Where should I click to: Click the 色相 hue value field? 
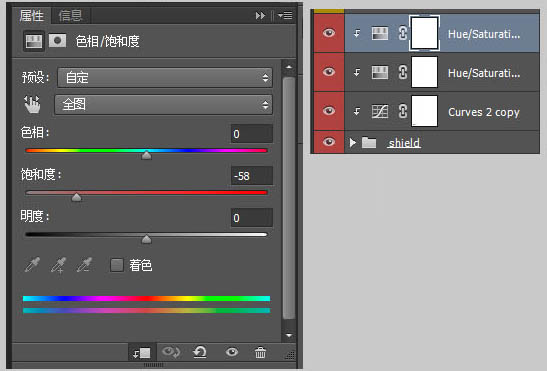click(252, 134)
